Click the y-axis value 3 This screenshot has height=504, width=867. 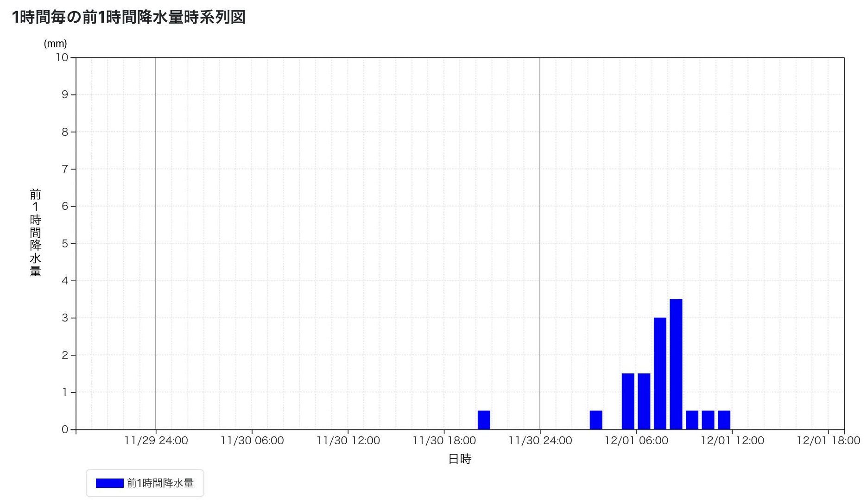[x=65, y=318]
